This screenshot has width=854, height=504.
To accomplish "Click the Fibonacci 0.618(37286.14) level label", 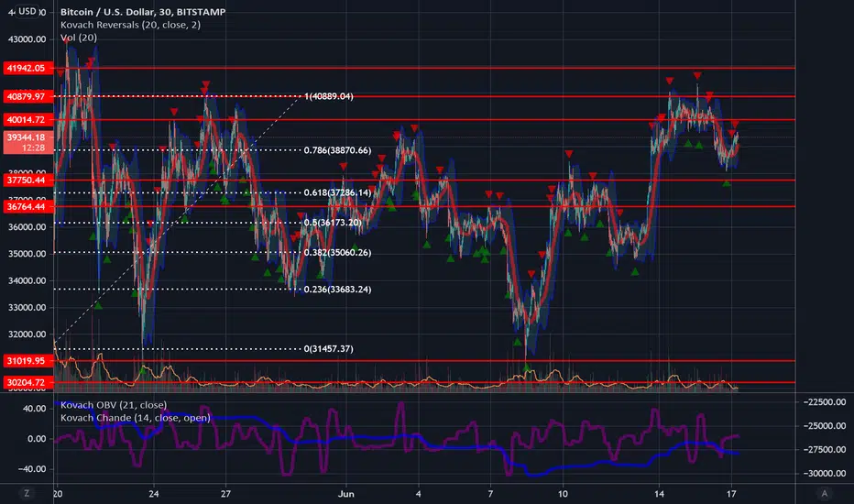I will coord(338,192).
